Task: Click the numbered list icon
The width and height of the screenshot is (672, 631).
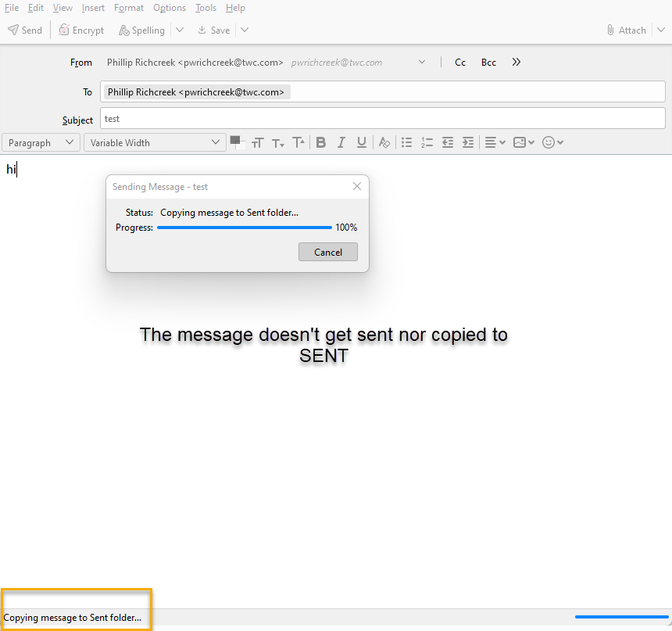Action: click(x=427, y=142)
